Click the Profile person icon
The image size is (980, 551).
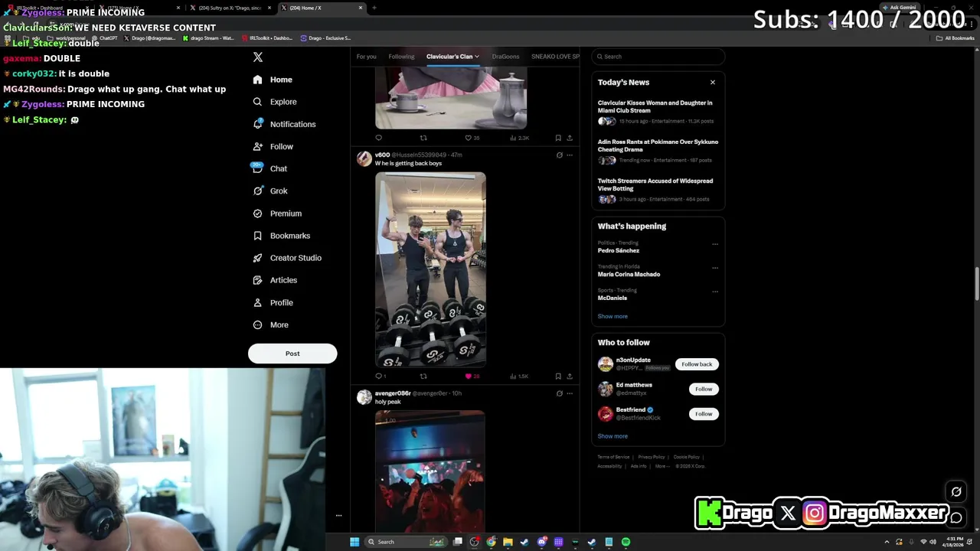click(258, 302)
